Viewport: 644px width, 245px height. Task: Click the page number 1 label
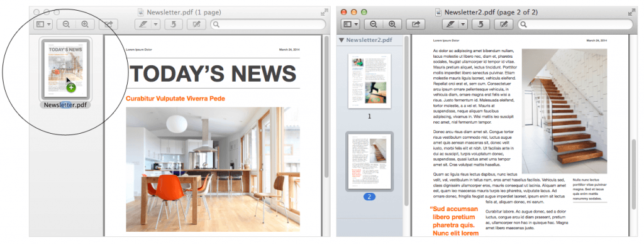[x=369, y=117]
